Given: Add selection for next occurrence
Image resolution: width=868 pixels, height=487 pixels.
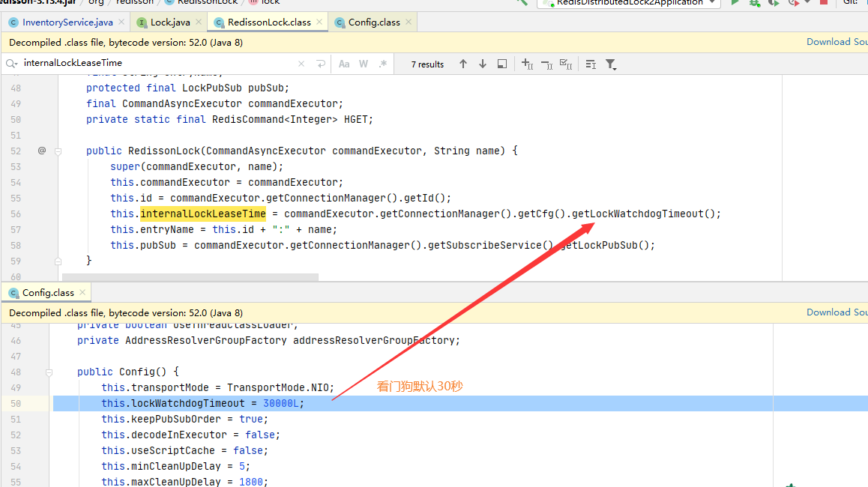Looking at the screenshot, I should pyautogui.click(x=527, y=64).
